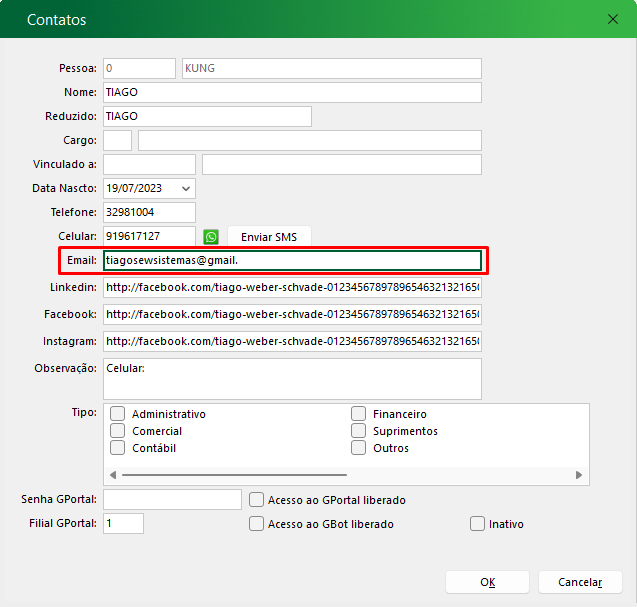Close the Contatos dialog window
This screenshot has width=637, height=607.
613,19
